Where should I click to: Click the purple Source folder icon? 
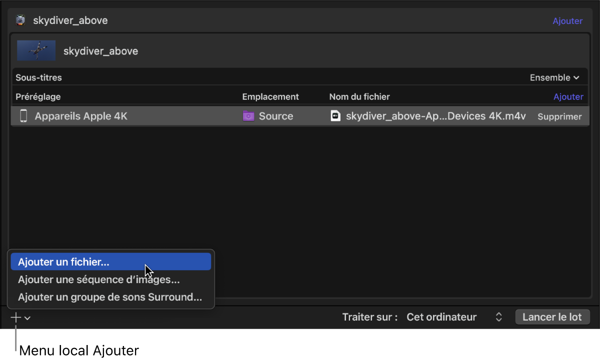(x=248, y=116)
